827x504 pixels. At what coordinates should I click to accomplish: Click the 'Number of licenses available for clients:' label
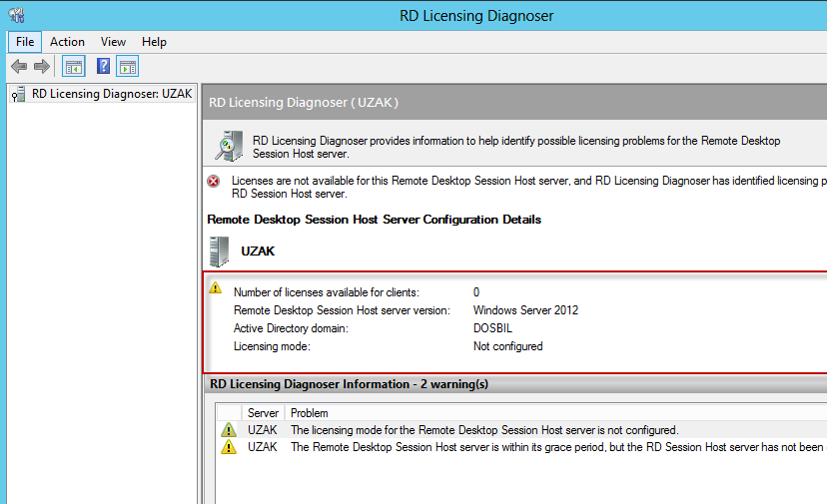[327, 292]
